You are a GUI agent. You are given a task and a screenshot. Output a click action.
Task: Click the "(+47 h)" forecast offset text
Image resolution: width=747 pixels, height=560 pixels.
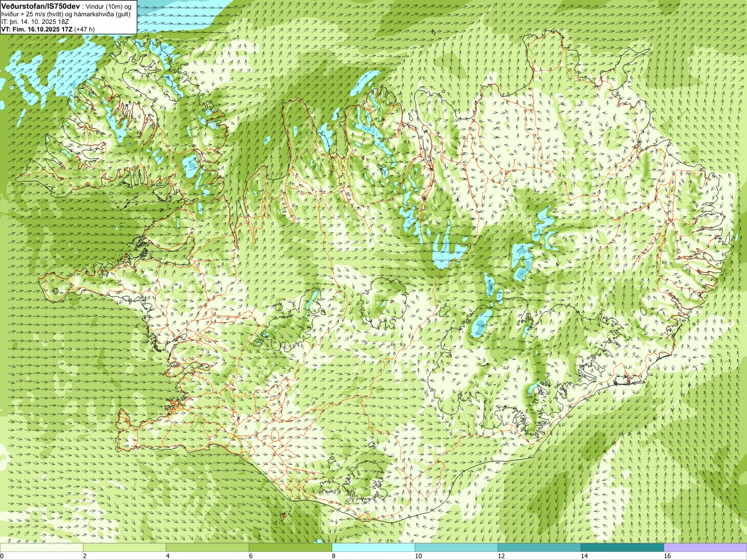tap(85, 29)
